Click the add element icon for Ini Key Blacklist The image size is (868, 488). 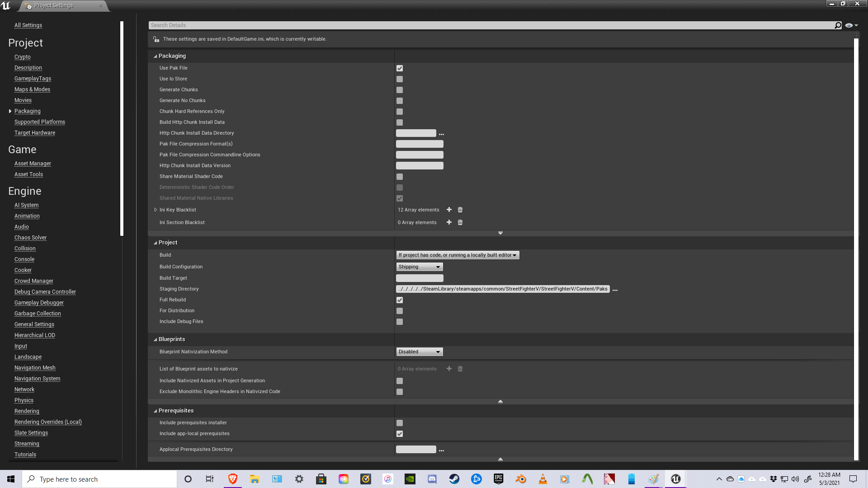pyautogui.click(x=449, y=209)
